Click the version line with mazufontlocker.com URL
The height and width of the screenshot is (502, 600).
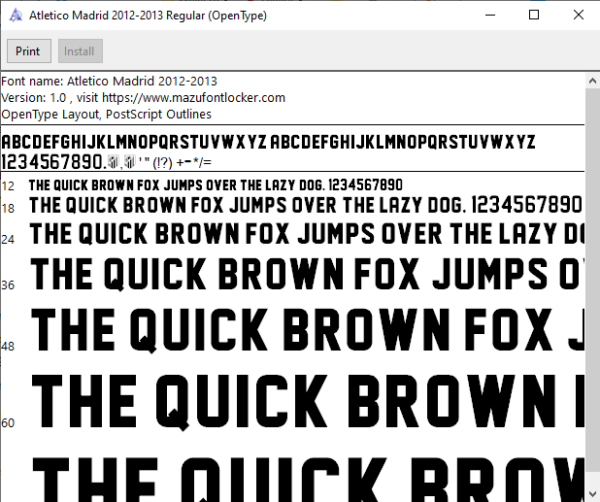143,98
